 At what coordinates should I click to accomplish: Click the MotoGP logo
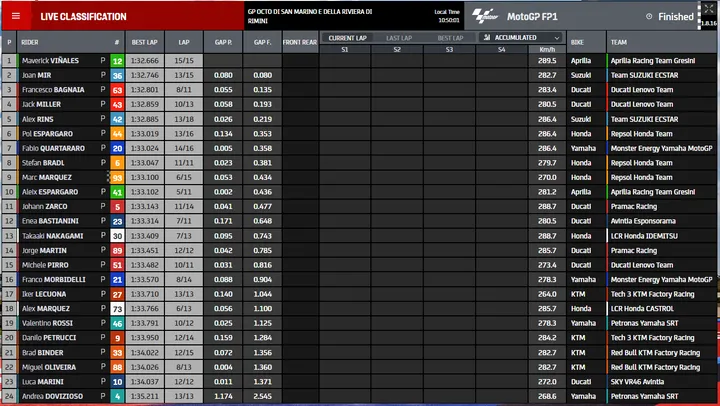pyautogui.click(x=485, y=16)
